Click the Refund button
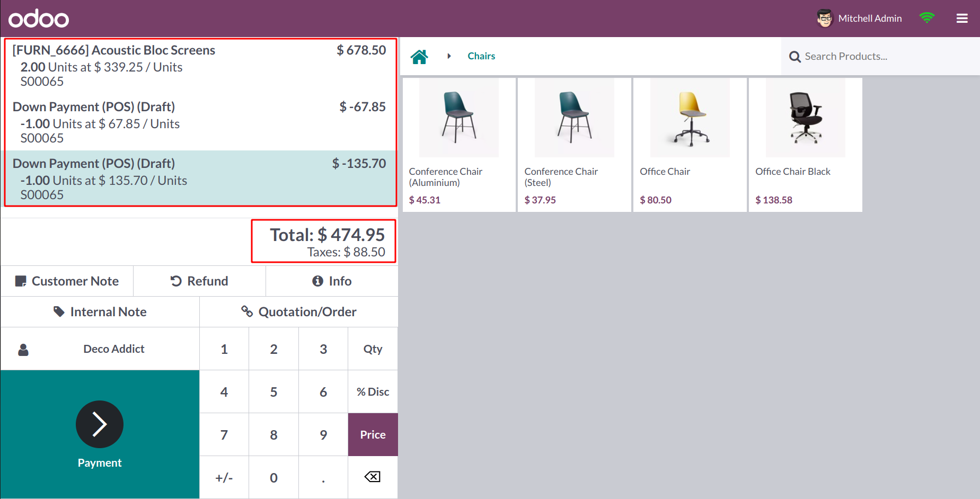This screenshot has width=980, height=499. 199,281
